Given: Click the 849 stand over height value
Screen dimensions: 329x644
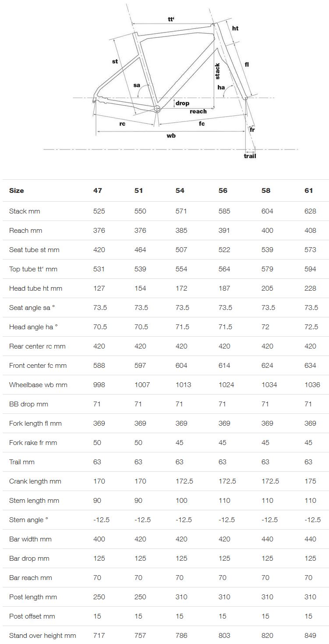Looking at the screenshot, I should tap(310, 636).
